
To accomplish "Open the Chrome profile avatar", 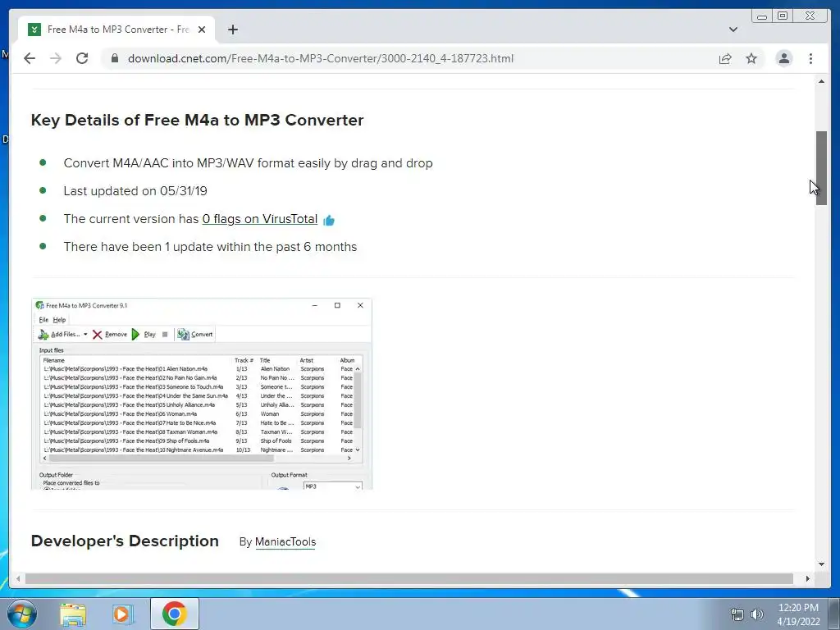I will pyautogui.click(x=783, y=58).
